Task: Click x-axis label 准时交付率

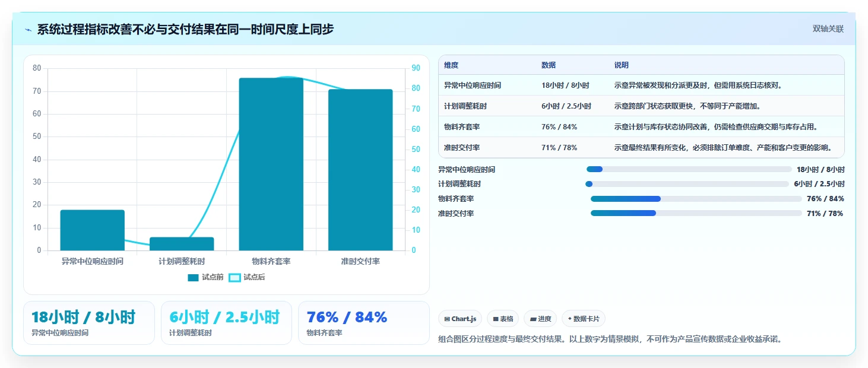Action: pyautogui.click(x=360, y=261)
